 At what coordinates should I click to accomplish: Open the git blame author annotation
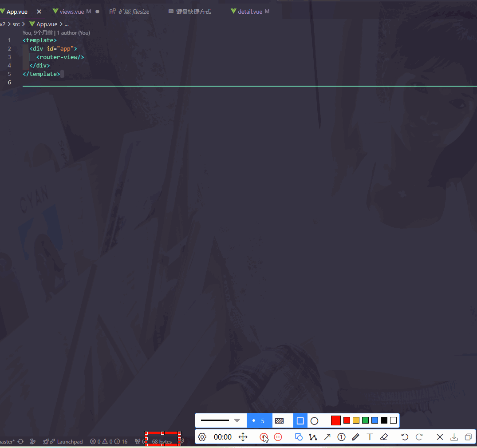pyautogui.click(x=56, y=32)
